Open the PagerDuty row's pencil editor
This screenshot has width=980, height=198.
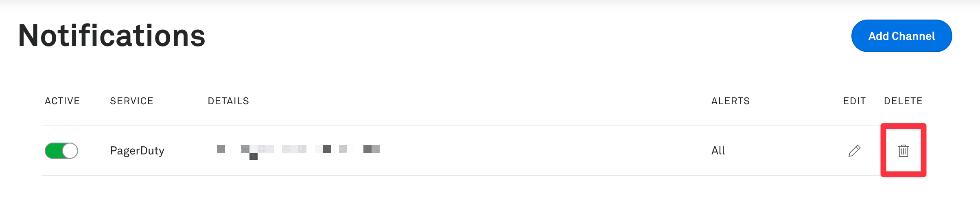pos(854,151)
